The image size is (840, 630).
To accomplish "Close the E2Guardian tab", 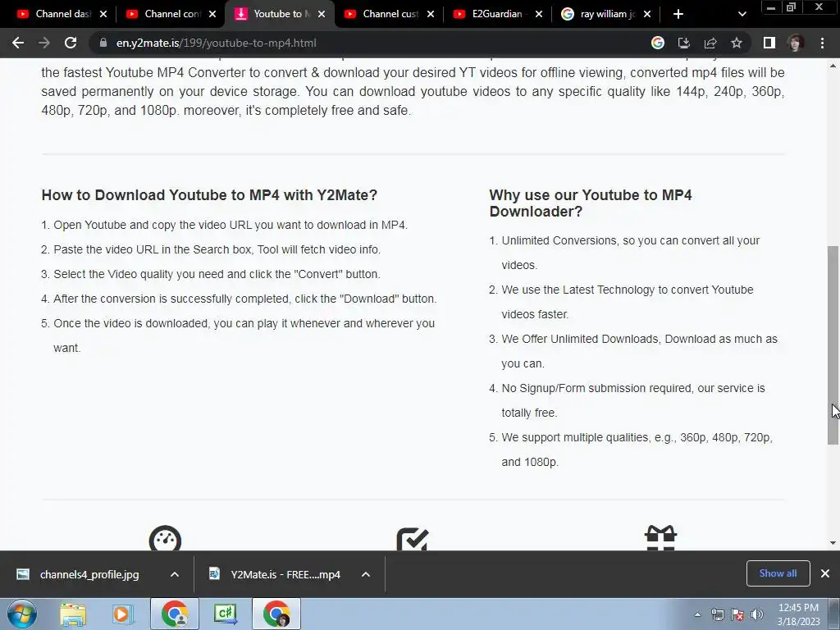I will [x=539, y=14].
